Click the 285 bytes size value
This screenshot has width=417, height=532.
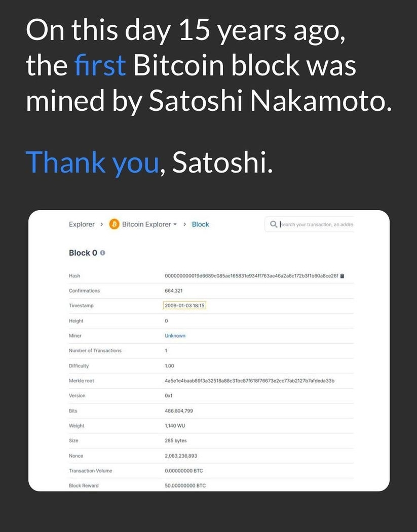(x=176, y=440)
